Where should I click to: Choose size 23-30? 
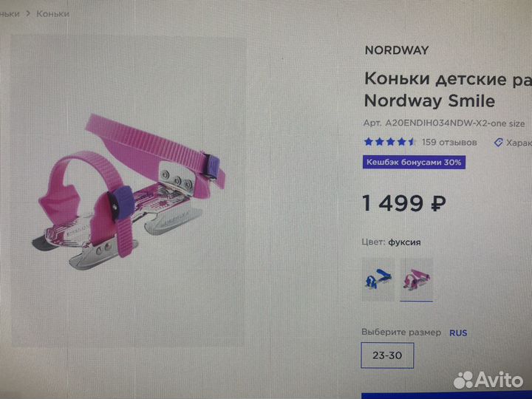(387, 355)
